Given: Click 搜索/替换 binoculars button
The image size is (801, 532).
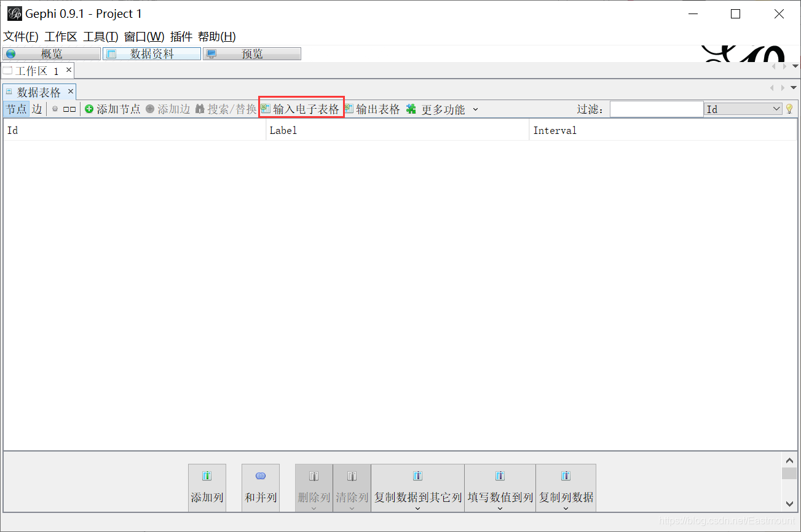Looking at the screenshot, I should (x=226, y=109).
